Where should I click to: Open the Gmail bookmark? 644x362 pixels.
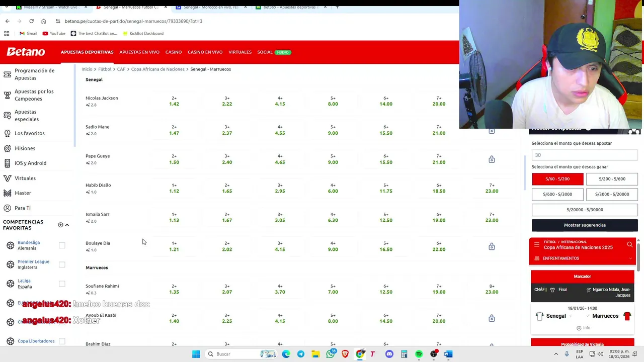pyautogui.click(x=28, y=33)
